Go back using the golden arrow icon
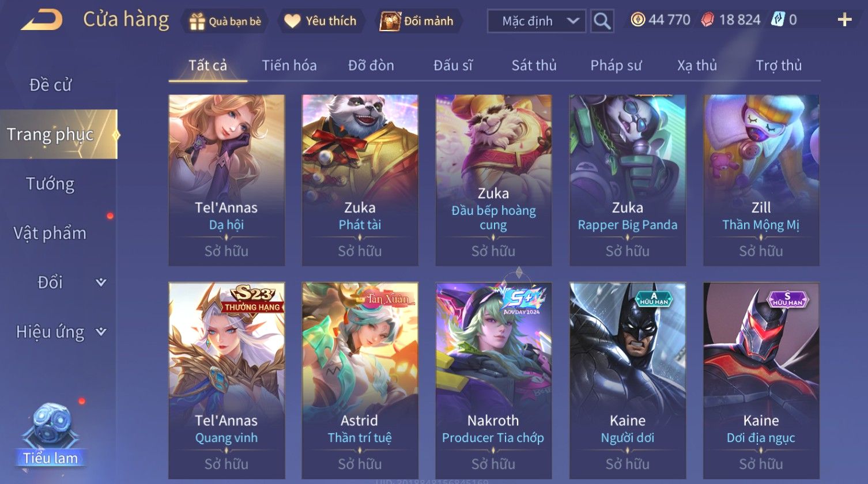 coord(41,20)
